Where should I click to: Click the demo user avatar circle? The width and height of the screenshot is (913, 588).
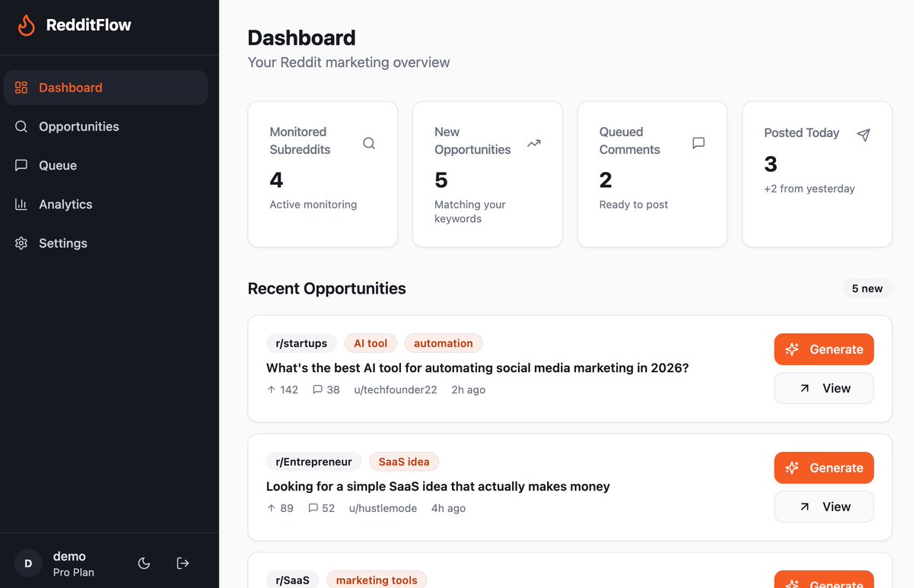pyautogui.click(x=28, y=564)
